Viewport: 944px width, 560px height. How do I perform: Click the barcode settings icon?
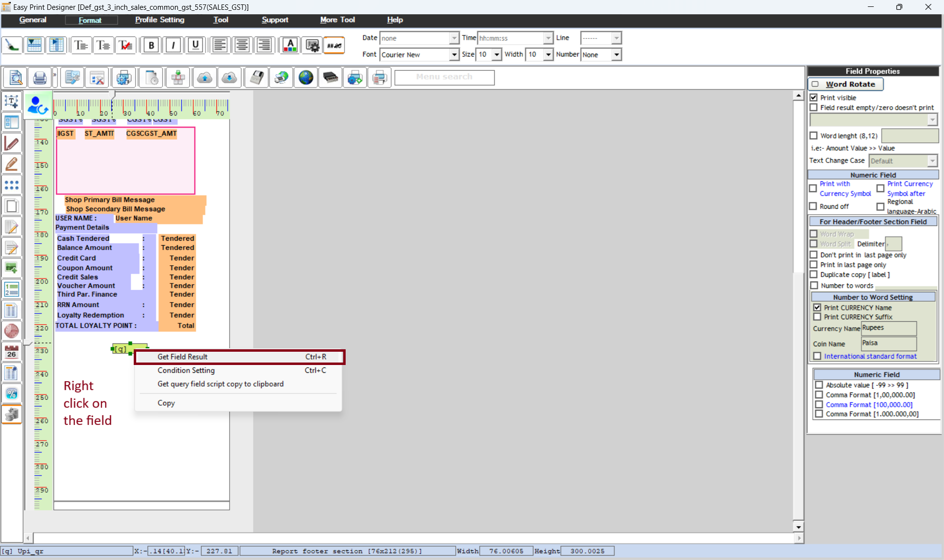(312, 45)
